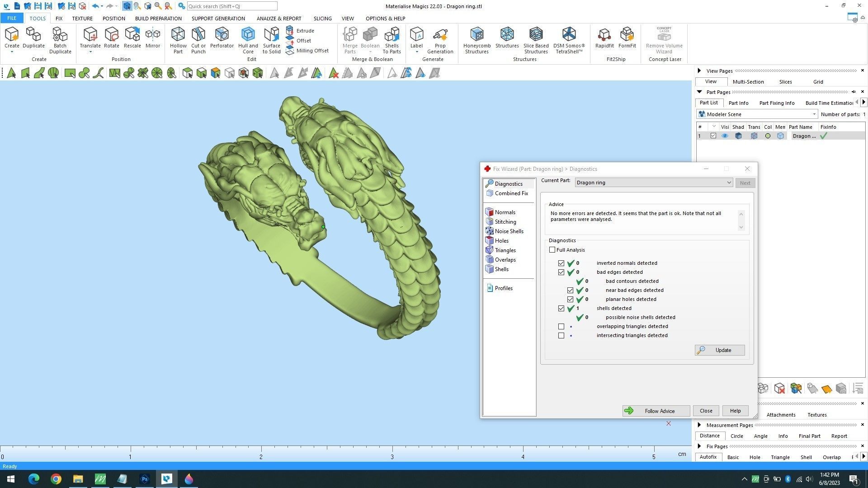This screenshot has height=488, width=868.
Task: Open SUPPORT GENERATION ribbon tab
Action: 218,19
